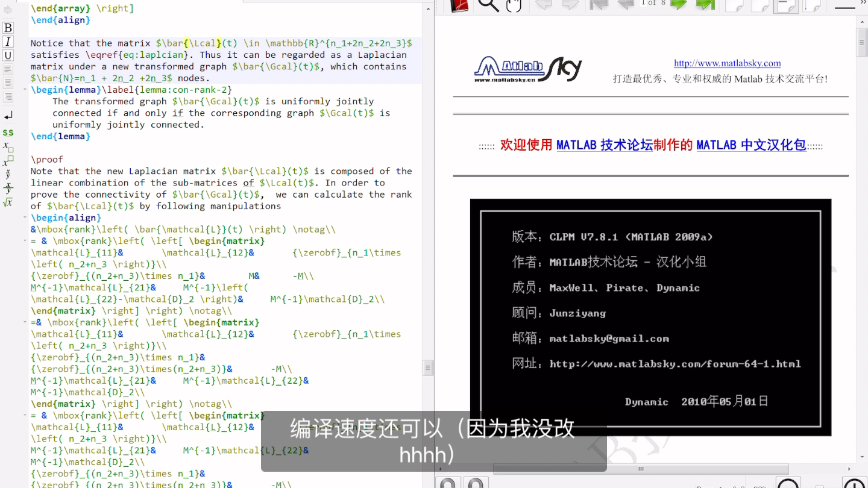The height and width of the screenshot is (488, 868).
Task: Select the magnifier tool in PDF viewer
Action: click(x=488, y=5)
